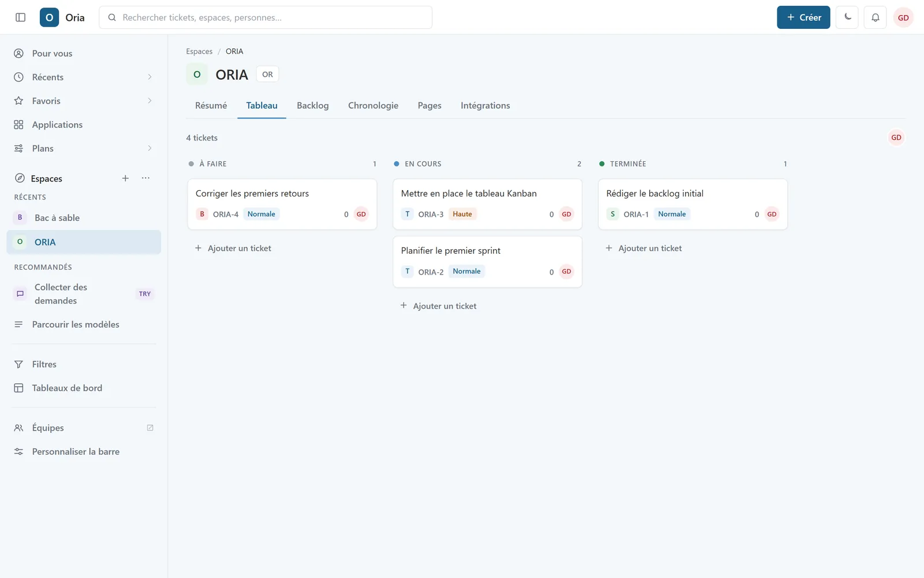Open the Bac à sable space
The width and height of the screenshot is (924, 578).
click(84, 217)
